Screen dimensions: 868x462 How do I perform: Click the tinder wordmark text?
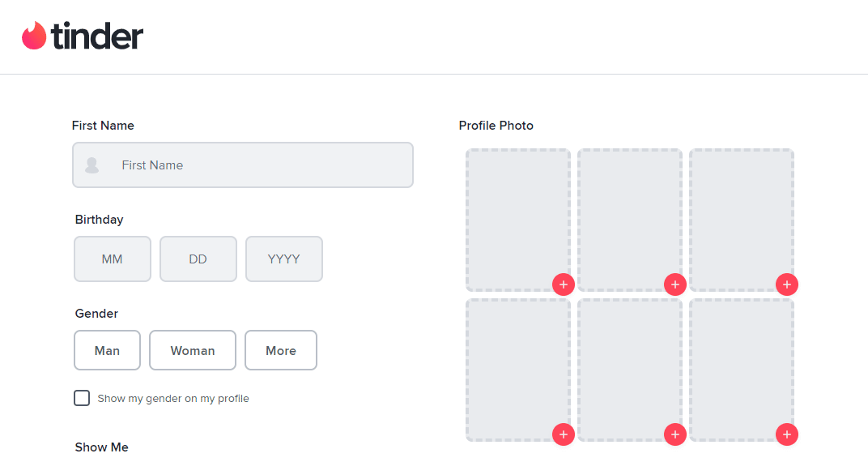tap(97, 36)
